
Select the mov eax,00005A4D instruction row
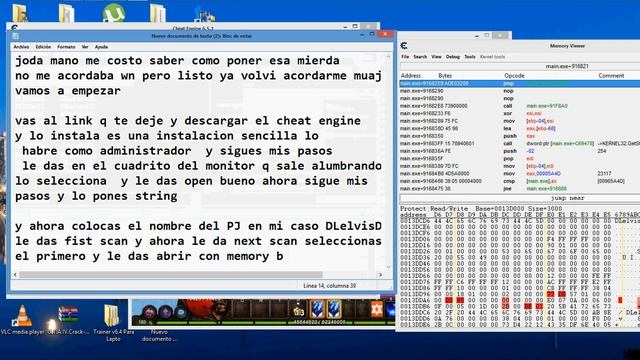(520, 173)
